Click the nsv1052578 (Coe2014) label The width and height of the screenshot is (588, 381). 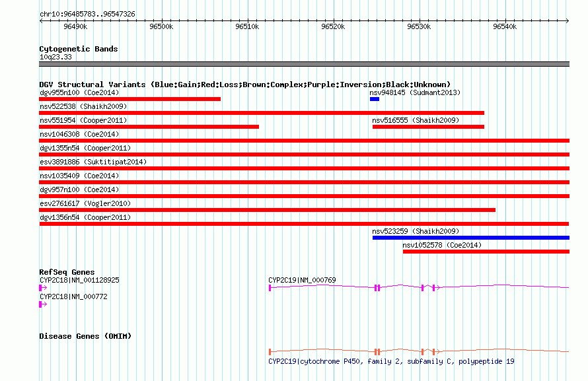pos(442,245)
